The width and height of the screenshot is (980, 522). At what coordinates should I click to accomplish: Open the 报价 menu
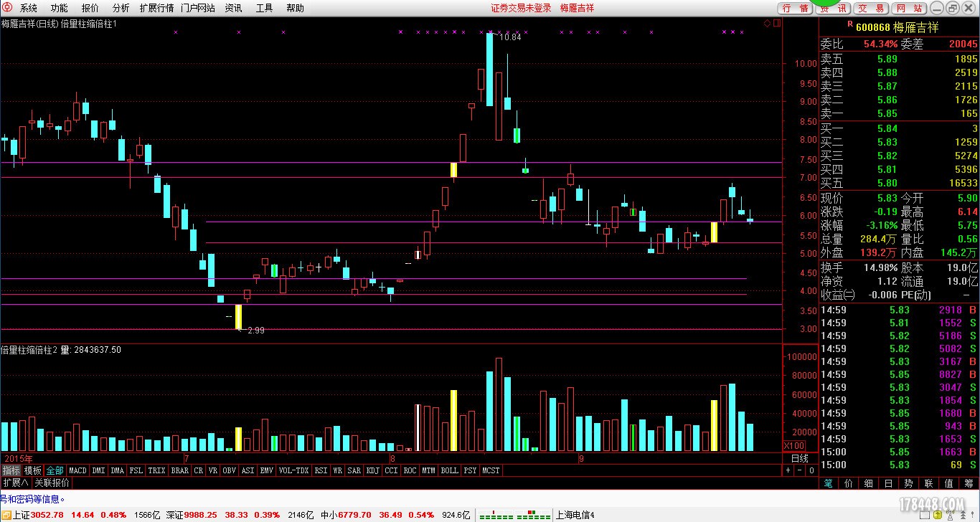click(x=90, y=8)
